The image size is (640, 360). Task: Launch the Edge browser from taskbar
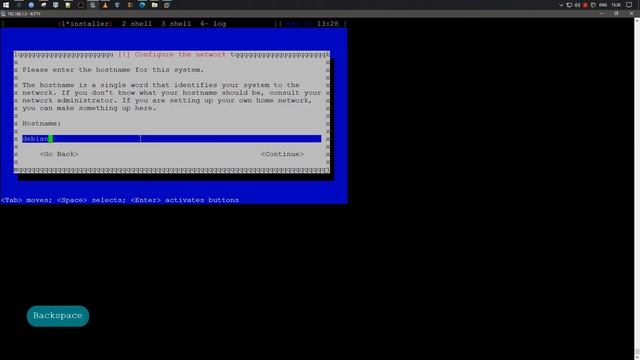142,5
